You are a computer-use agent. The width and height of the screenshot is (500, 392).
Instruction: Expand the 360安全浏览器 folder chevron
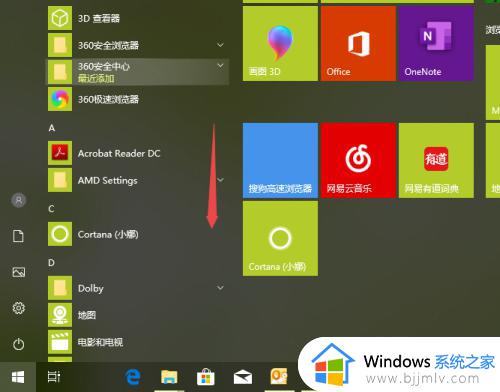[x=220, y=45]
